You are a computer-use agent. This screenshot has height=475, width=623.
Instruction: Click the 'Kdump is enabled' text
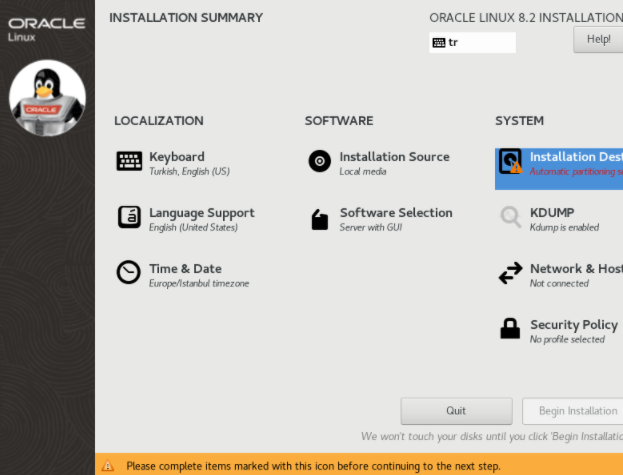point(565,228)
